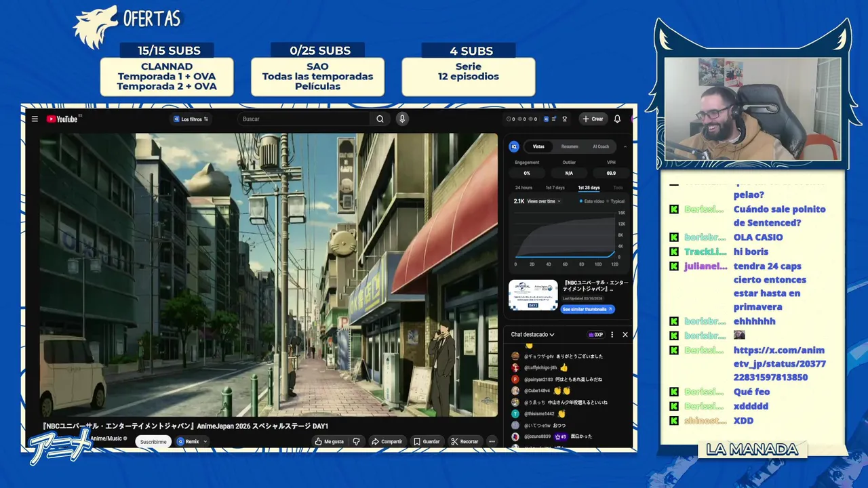Focus the Buscar search field

(304, 119)
